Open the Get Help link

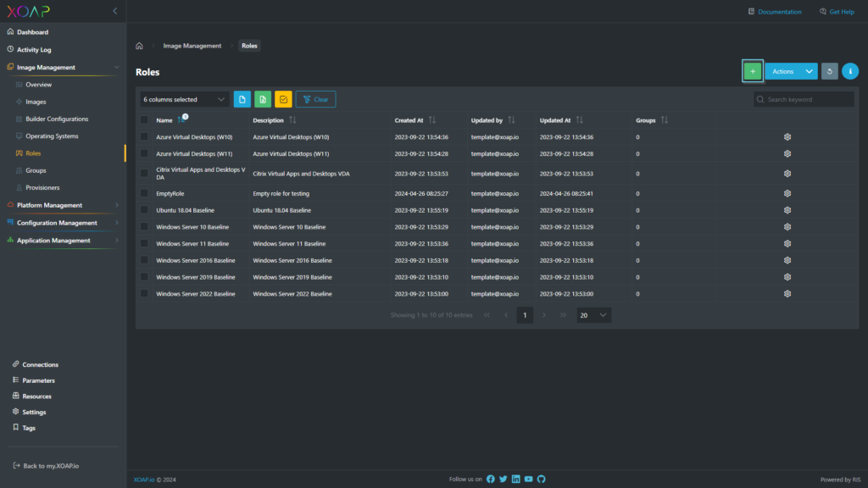[837, 12]
